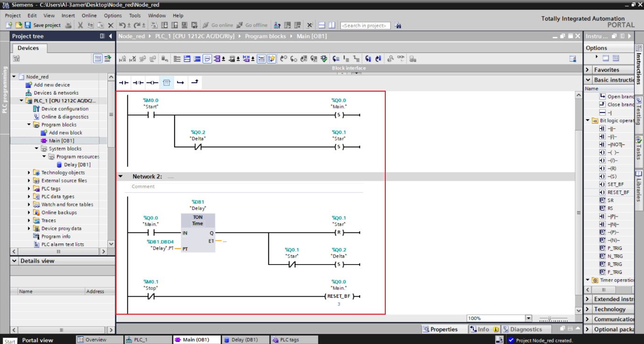644x344 pixels.
Task: Select the RESET_BF instruction
Action: [616, 192]
